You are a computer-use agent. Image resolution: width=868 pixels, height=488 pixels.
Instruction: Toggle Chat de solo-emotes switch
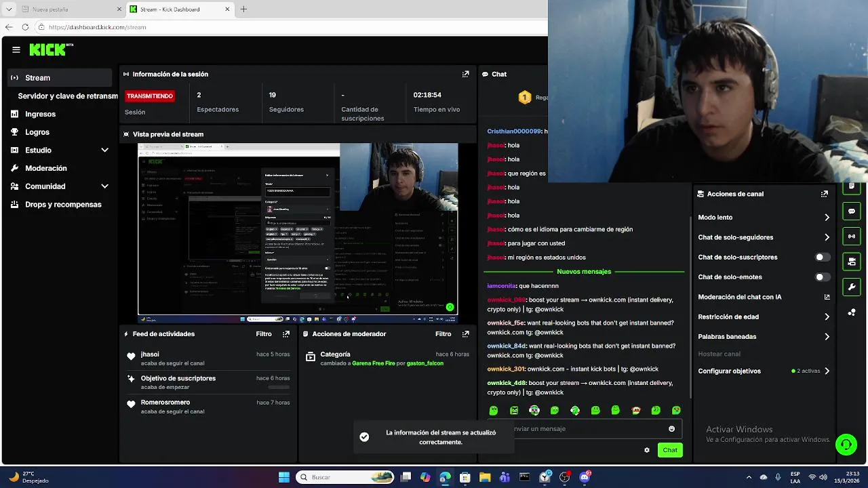point(822,277)
